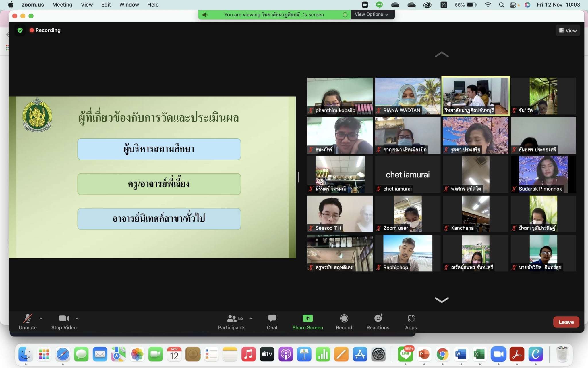Toggle Stop Video camera button
Viewport: 588px width, 368px height.
(64, 319)
